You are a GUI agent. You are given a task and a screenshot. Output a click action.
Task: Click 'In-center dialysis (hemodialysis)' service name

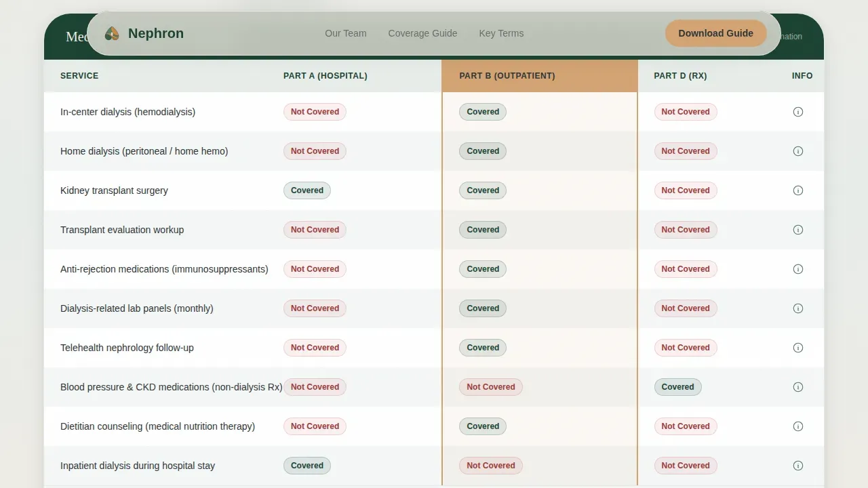click(x=127, y=112)
